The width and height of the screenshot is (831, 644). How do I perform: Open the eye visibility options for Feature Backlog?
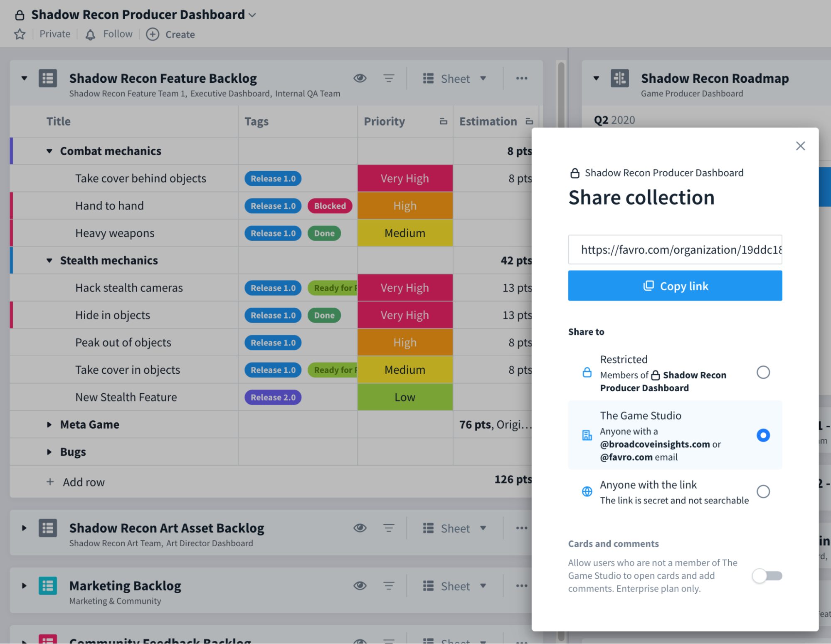[x=360, y=78]
